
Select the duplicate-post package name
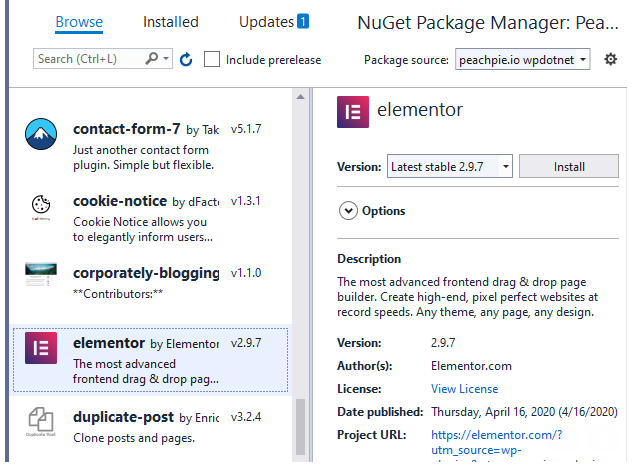pos(124,417)
